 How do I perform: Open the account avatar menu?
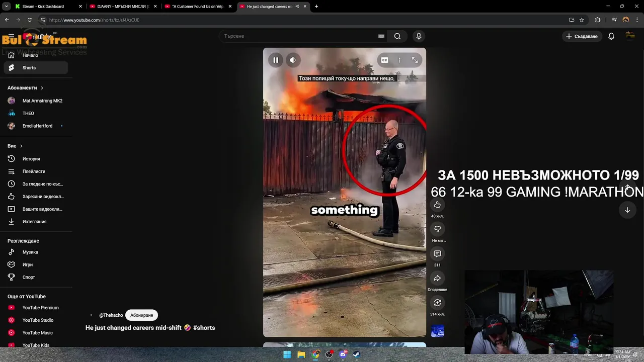(630, 36)
